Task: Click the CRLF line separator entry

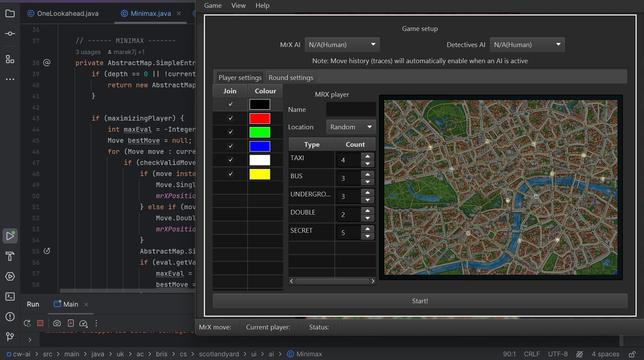Action: point(532,354)
